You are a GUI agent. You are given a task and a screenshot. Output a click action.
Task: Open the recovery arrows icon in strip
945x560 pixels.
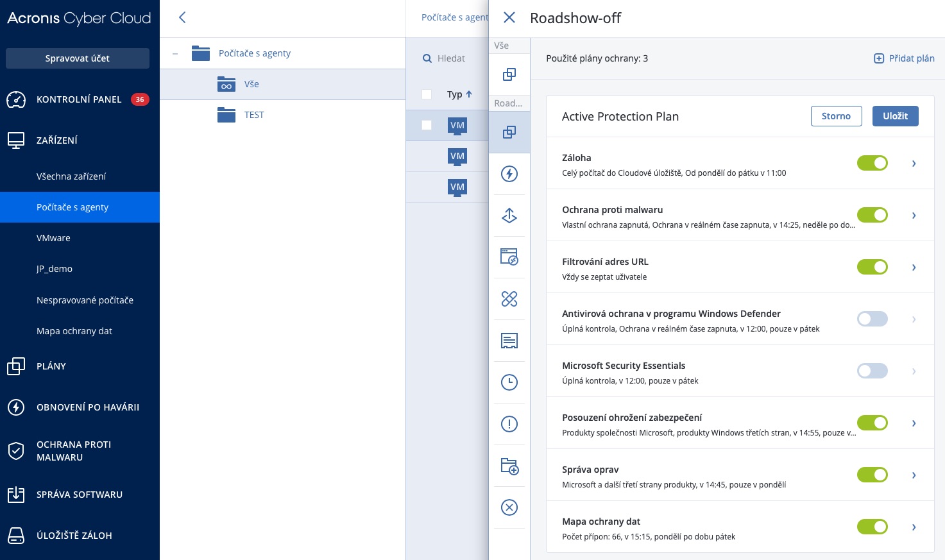point(509,216)
